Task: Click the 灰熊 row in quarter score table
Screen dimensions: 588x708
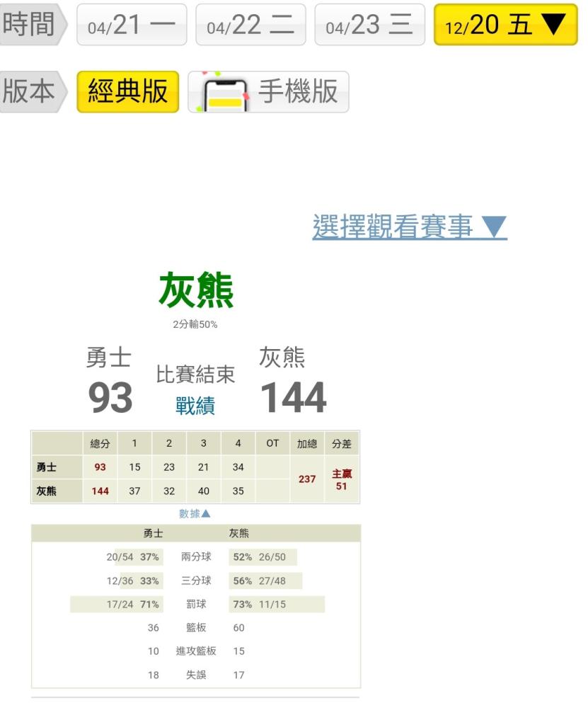Action: (47, 491)
